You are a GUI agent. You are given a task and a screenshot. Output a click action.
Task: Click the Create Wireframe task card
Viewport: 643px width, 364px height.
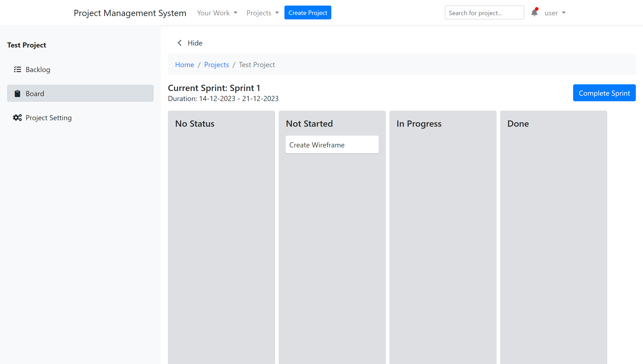[332, 145]
